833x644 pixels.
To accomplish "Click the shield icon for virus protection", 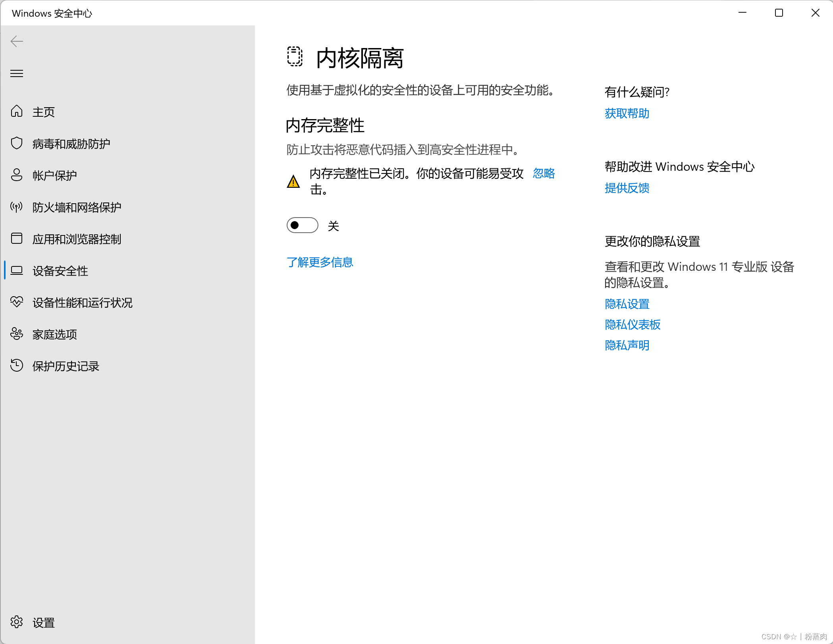I will pyautogui.click(x=17, y=143).
